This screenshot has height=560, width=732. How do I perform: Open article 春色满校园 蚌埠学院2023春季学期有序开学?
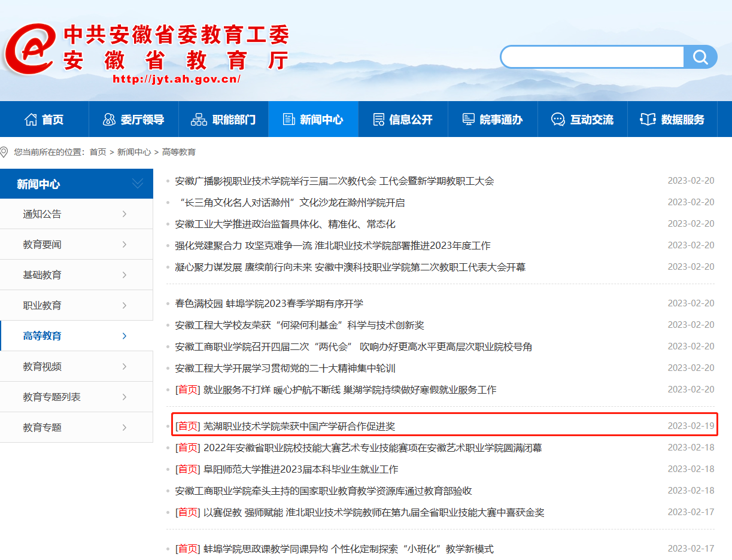tap(269, 304)
